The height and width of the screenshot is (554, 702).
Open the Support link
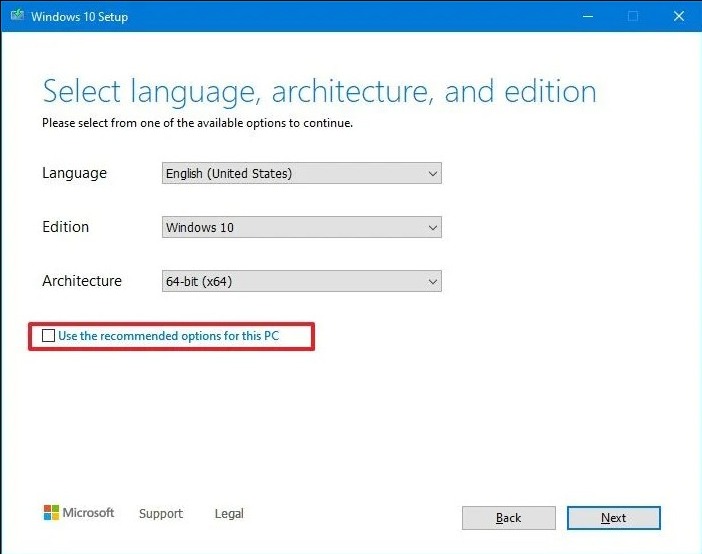click(x=161, y=514)
